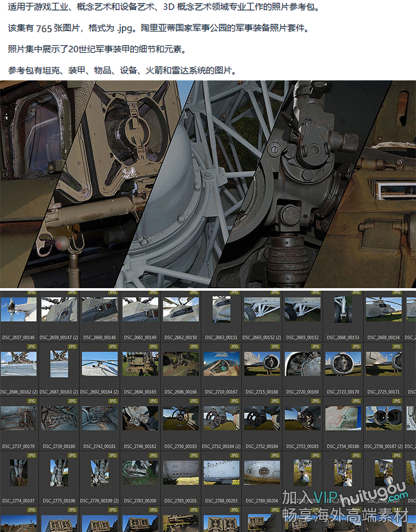This screenshot has height=532, width=416.
Task: Select the DSC_2692_00164 (2) thumbnail
Action: click(100, 364)
